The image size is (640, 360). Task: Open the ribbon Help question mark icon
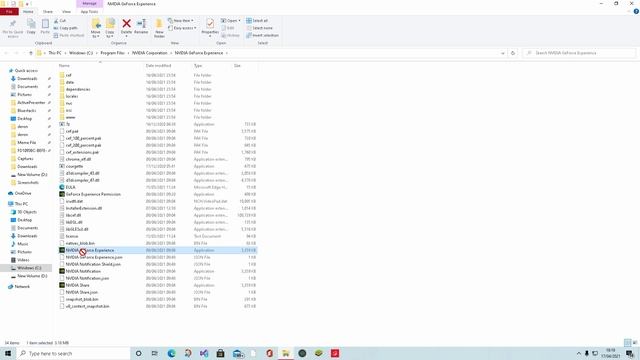click(x=636, y=11)
